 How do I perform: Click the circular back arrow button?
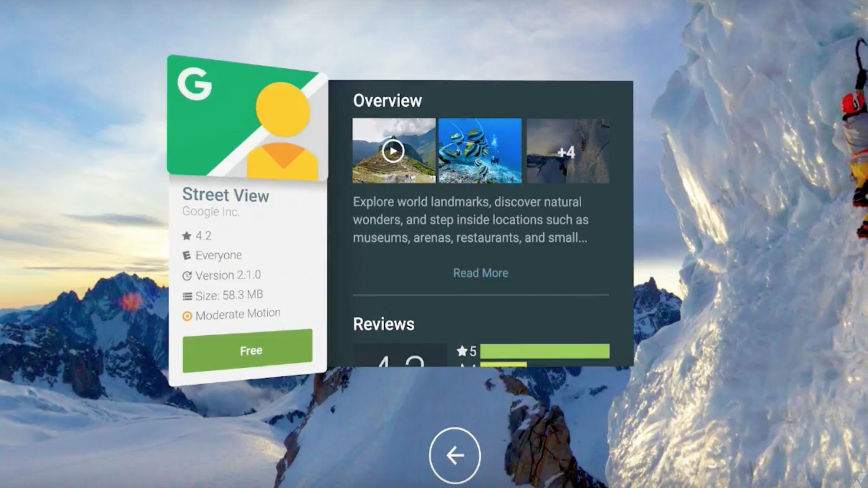click(x=455, y=455)
